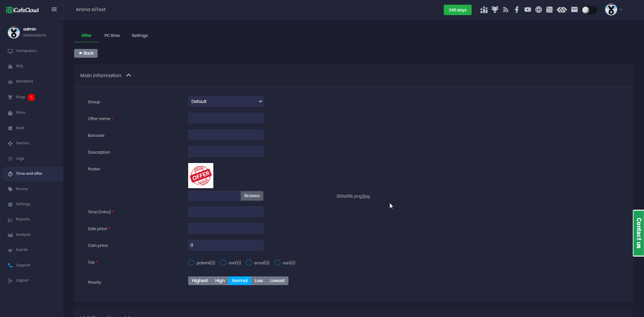Switch to the PC time tab

click(112, 36)
